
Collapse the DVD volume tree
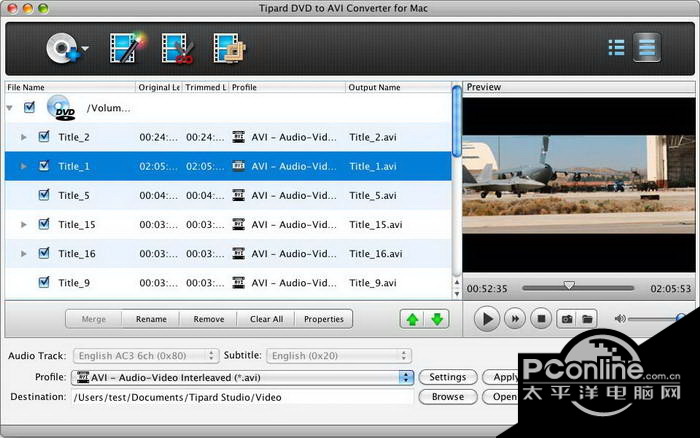pos(9,108)
